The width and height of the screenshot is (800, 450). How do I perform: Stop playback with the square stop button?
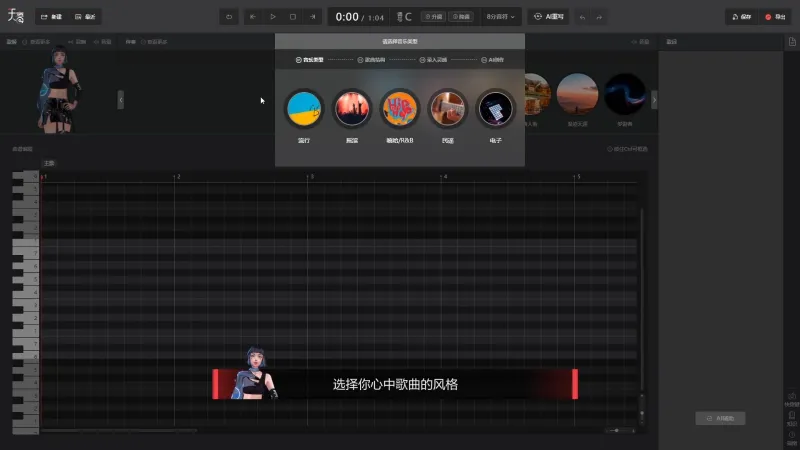(x=293, y=17)
